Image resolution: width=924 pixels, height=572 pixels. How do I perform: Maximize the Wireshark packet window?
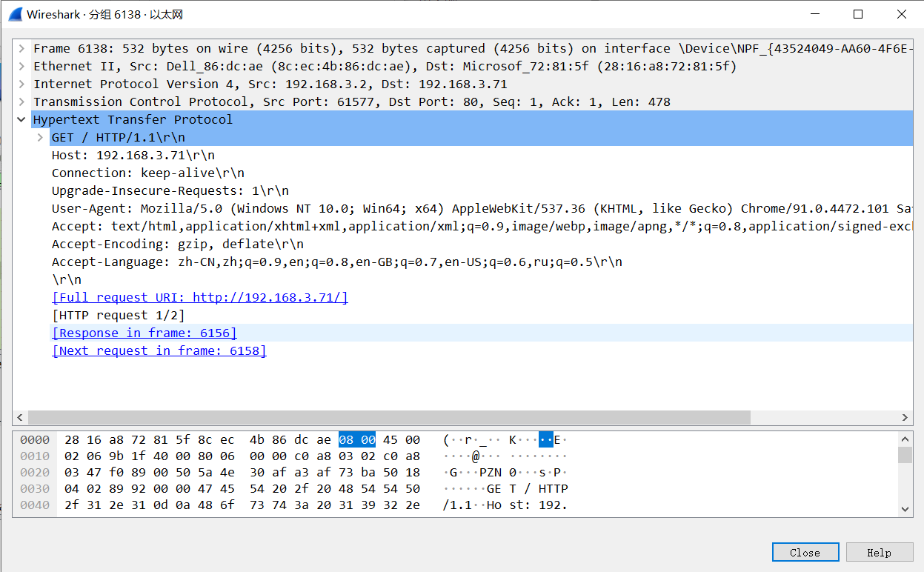pos(858,14)
